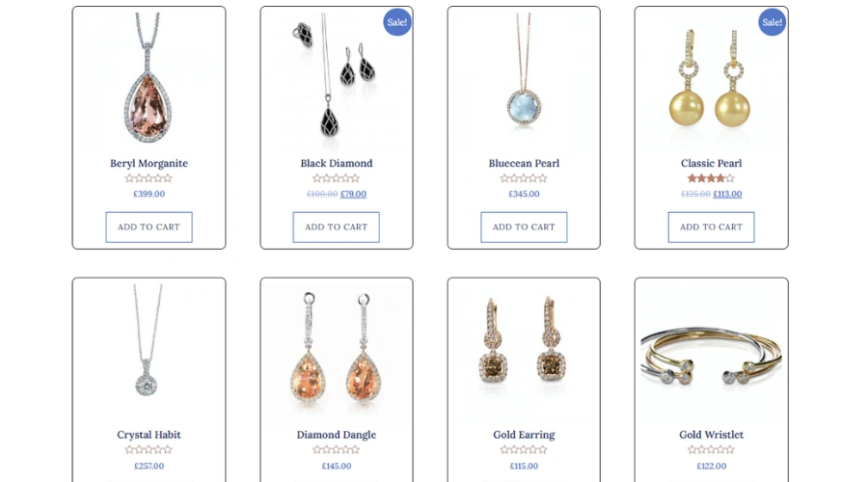Click the star rating under Diamond Dangle

click(336, 449)
